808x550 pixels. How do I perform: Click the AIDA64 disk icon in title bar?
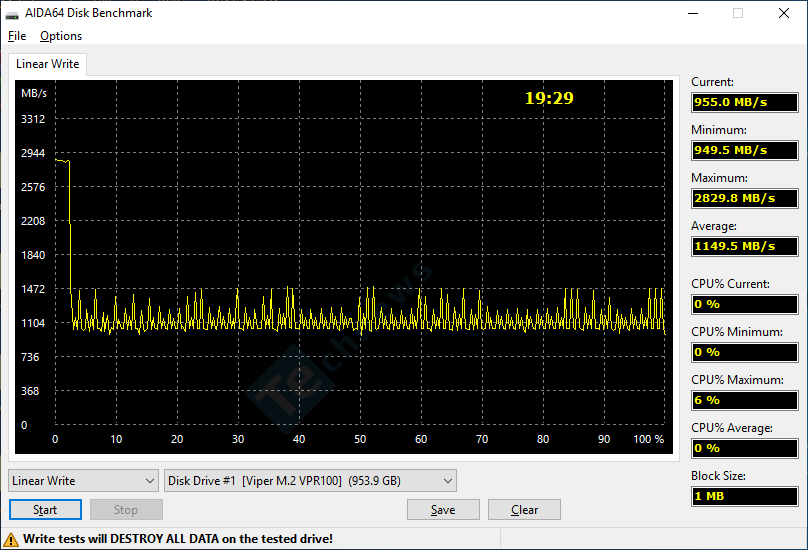pos(12,14)
